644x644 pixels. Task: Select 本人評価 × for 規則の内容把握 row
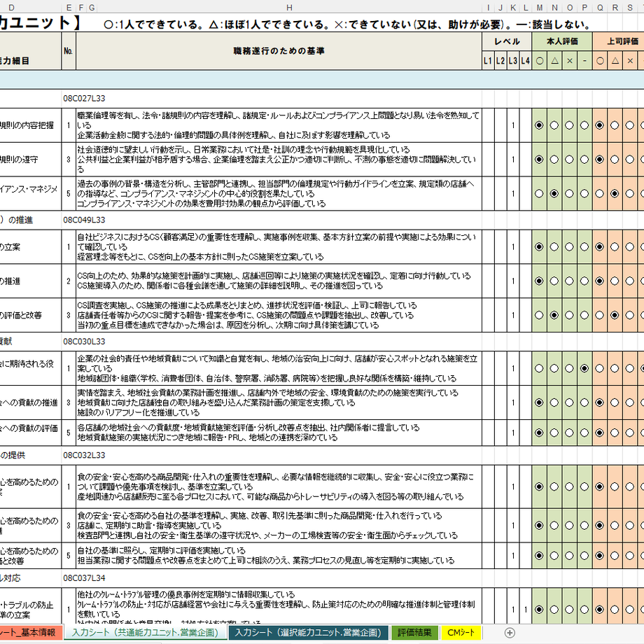(569, 125)
